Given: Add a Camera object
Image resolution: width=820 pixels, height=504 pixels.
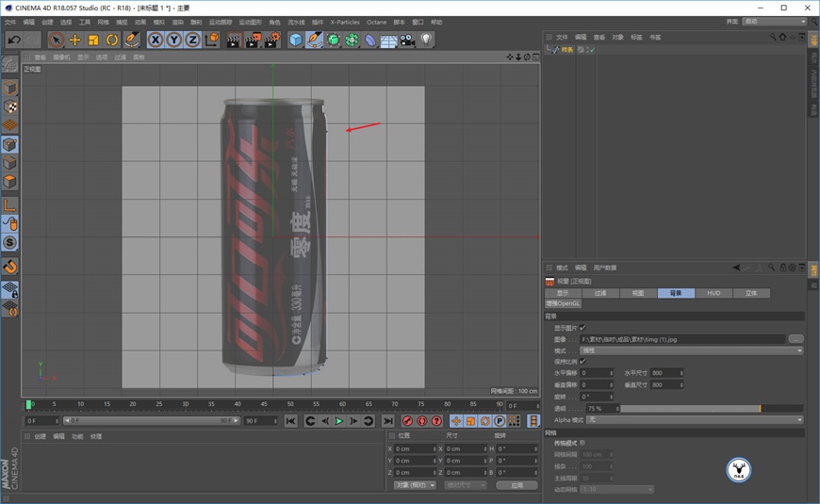Looking at the screenshot, I should tap(407, 40).
